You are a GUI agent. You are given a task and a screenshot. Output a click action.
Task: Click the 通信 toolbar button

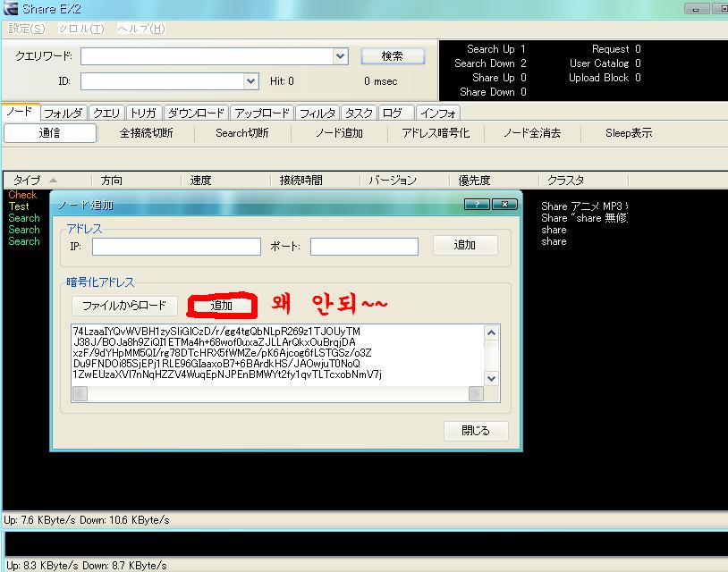(x=50, y=133)
